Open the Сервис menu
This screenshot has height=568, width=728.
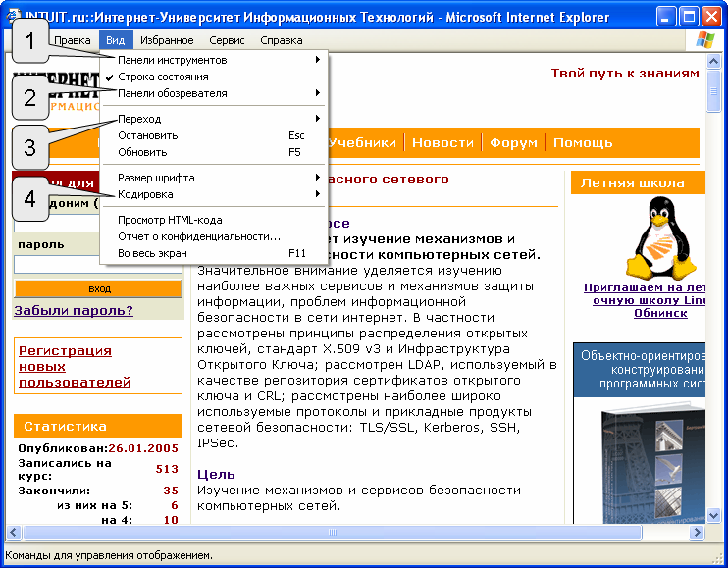(x=227, y=40)
